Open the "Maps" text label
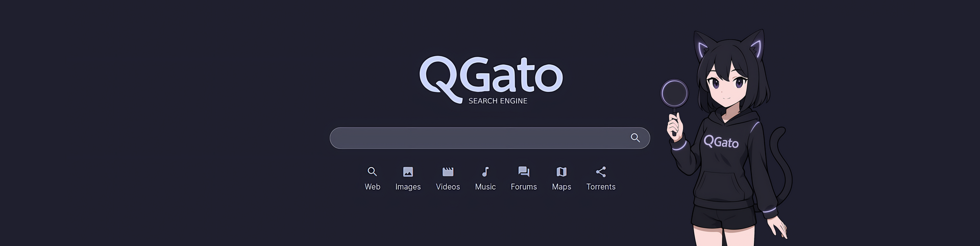The width and height of the screenshot is (980, 246). [x=561, y=187]
